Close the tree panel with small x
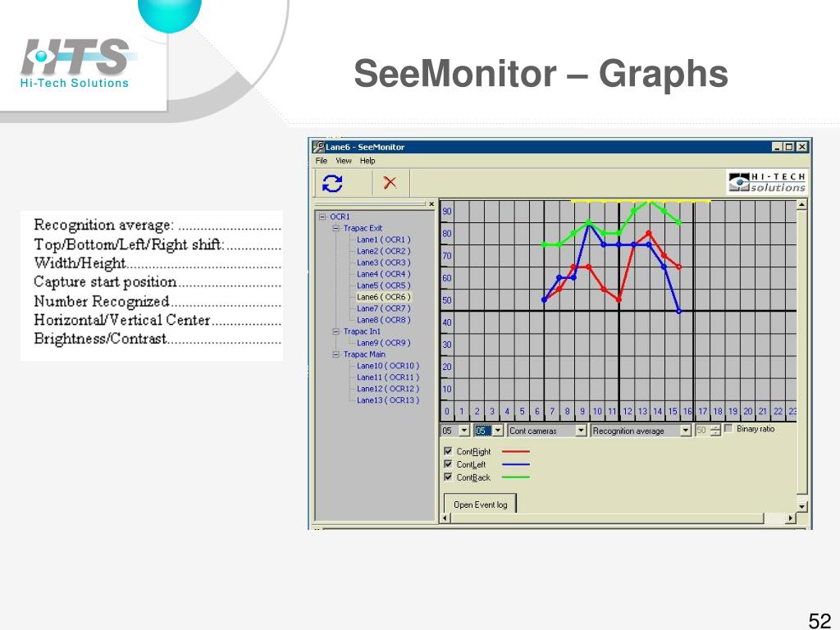Screen dimensions: 840x630 click(x=431, y=204)
